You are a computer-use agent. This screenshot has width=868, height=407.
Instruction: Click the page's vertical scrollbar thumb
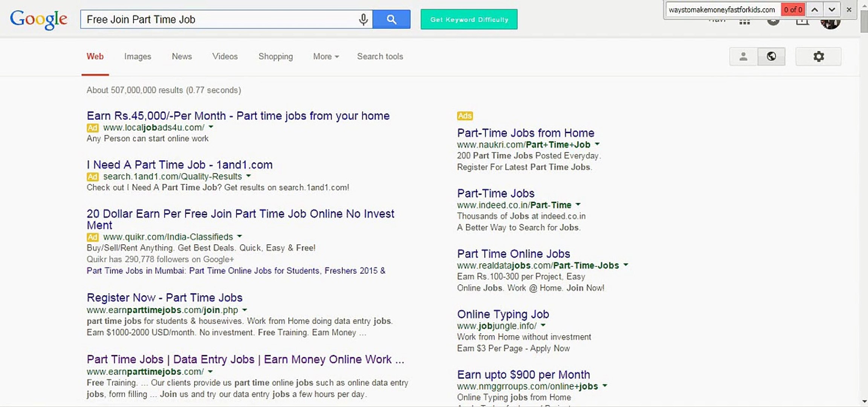[864, 21]
